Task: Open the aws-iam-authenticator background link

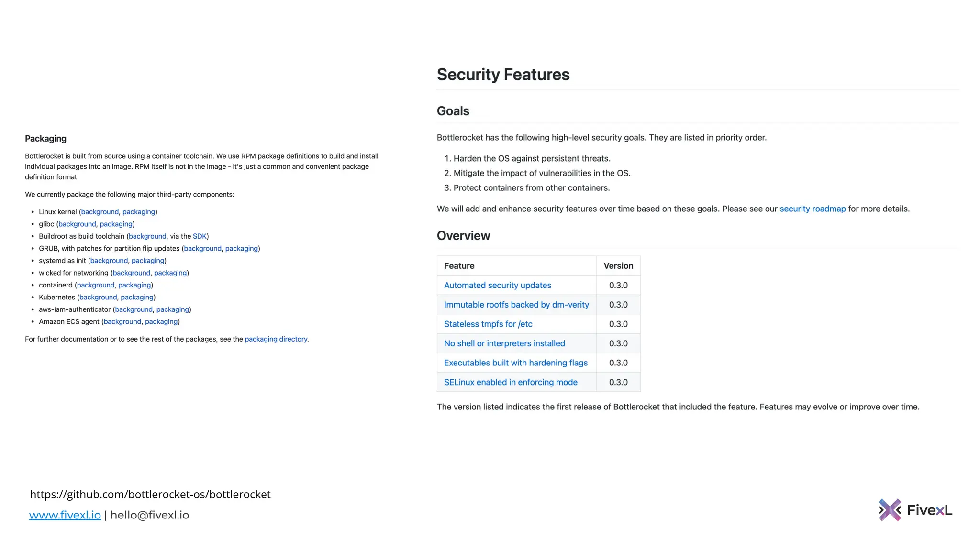Action: [134, 309]
